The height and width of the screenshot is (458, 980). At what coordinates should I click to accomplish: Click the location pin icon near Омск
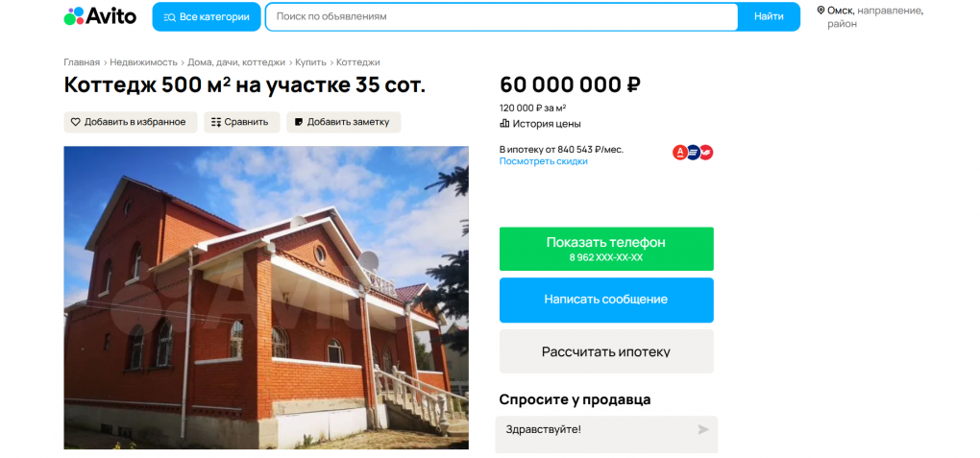[x=821, y=11]
